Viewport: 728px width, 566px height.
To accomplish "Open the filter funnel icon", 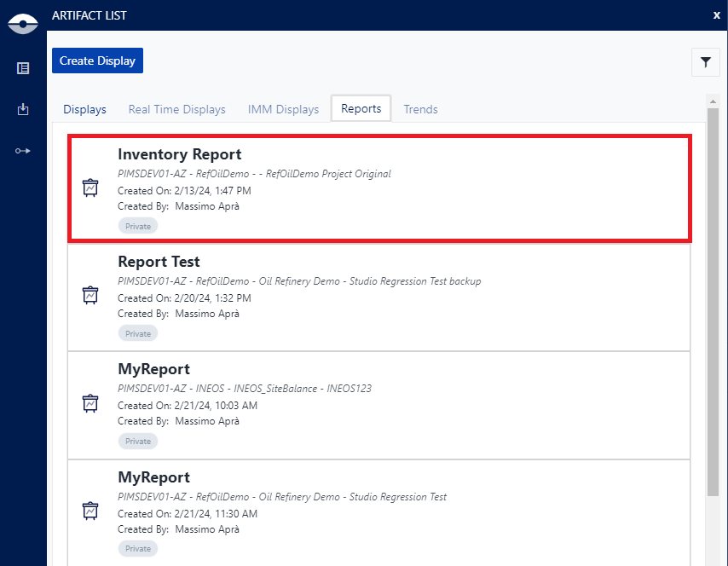I will 705,61.
